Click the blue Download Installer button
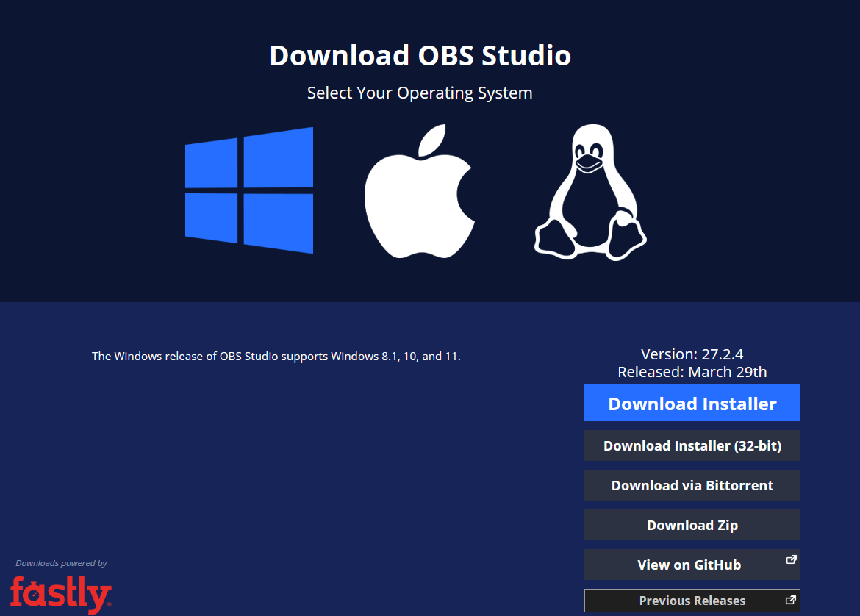Viewport: 860px width, 616px height. tap(692, 403)
